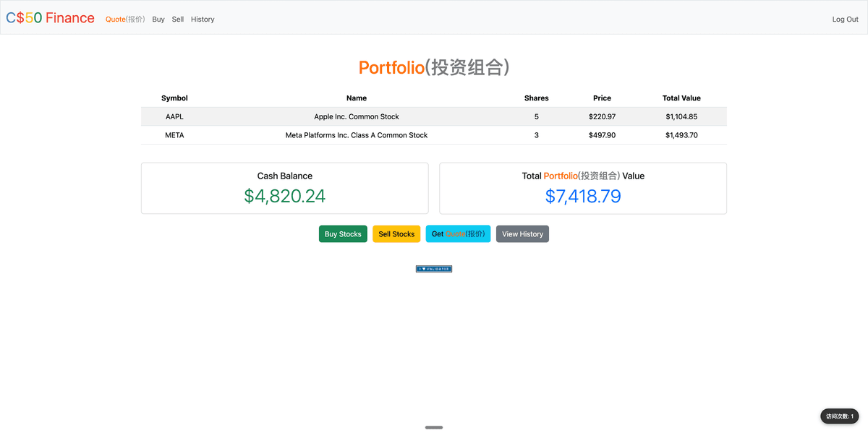Click the Symbol column header
Viewport: 868px width, 433px height.
(x=174, y=98)
